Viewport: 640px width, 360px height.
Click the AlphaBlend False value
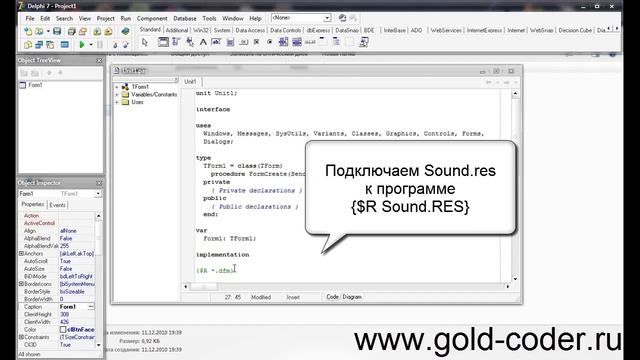point(66,238)
